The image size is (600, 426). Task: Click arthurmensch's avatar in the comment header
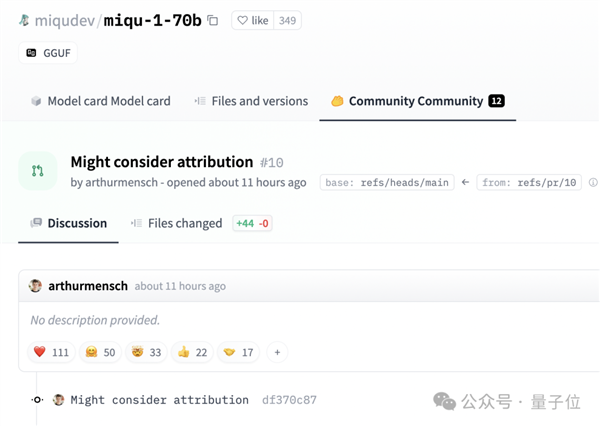coord(36,286)
